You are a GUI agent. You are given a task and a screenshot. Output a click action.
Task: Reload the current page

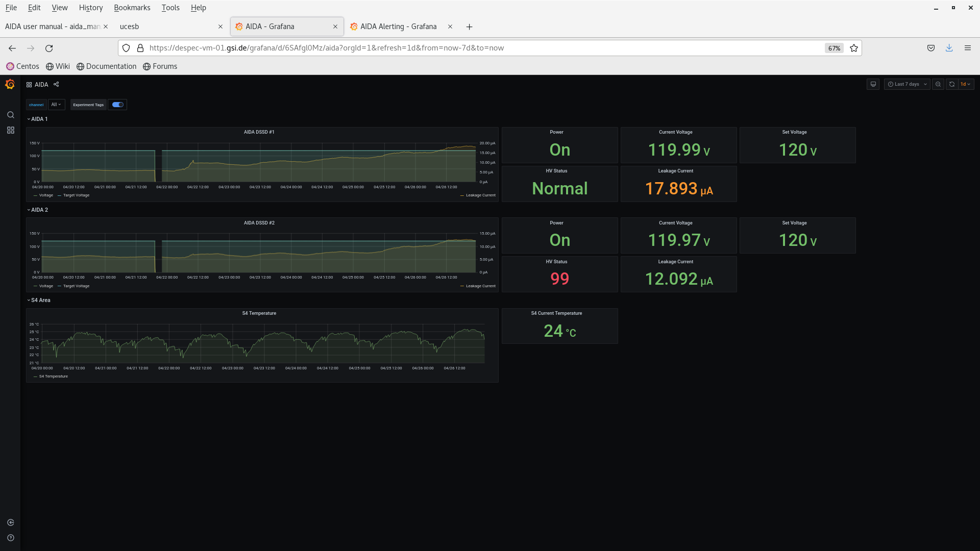pos(49,48)
